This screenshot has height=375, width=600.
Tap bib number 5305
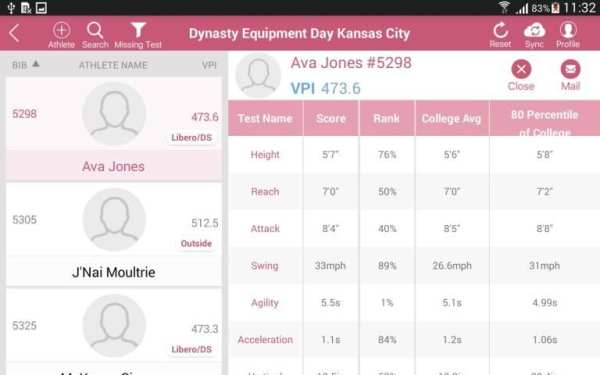(x=24, y=220)
